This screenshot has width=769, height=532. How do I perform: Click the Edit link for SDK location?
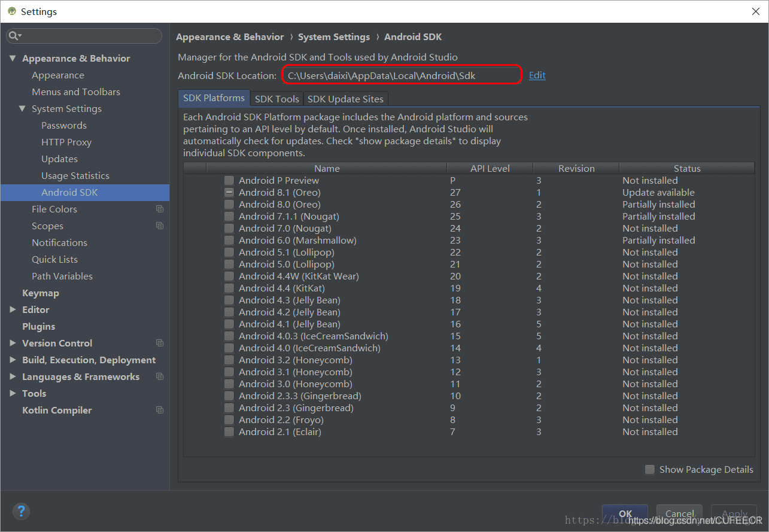537,75
